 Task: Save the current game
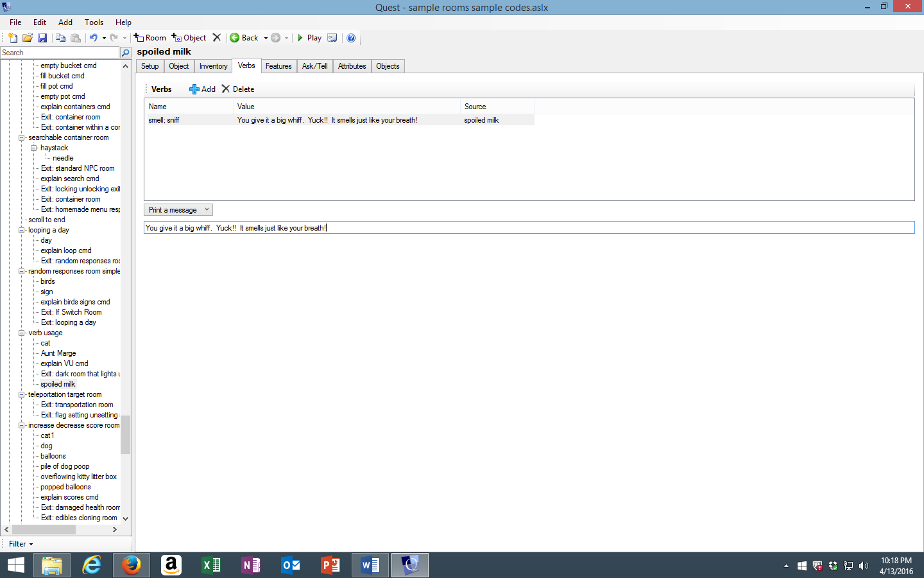pos(42,37)
